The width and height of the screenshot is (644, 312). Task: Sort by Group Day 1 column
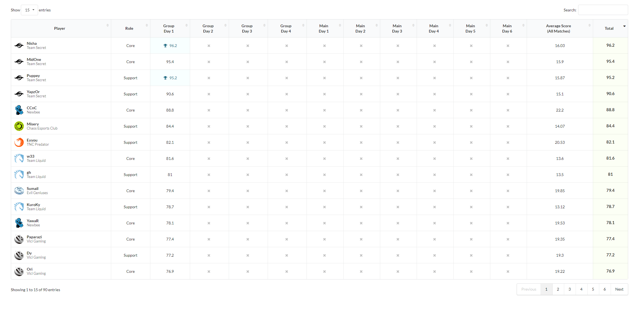pyautogui.click(x=170, y=28)
